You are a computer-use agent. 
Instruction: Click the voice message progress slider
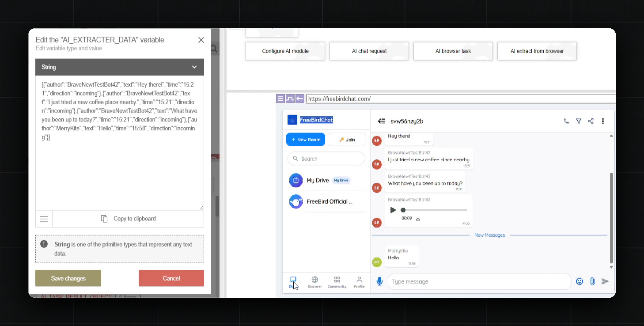coord(435,210)
